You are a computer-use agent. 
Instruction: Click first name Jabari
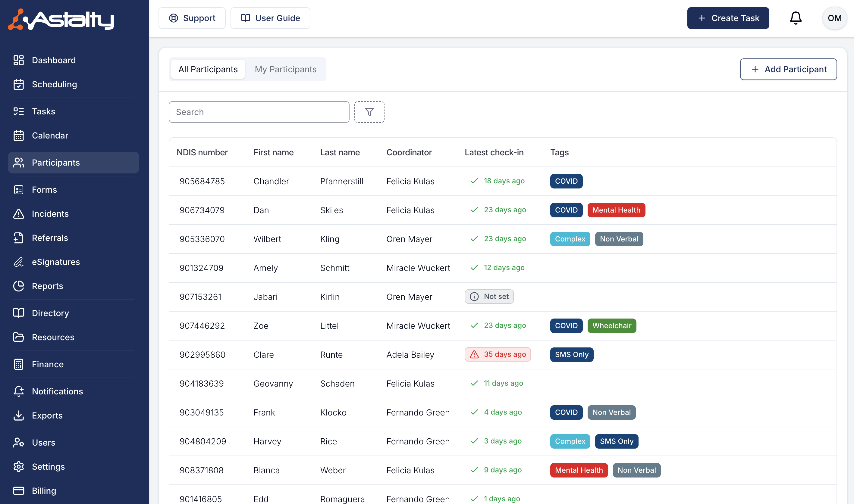point(265,297)
